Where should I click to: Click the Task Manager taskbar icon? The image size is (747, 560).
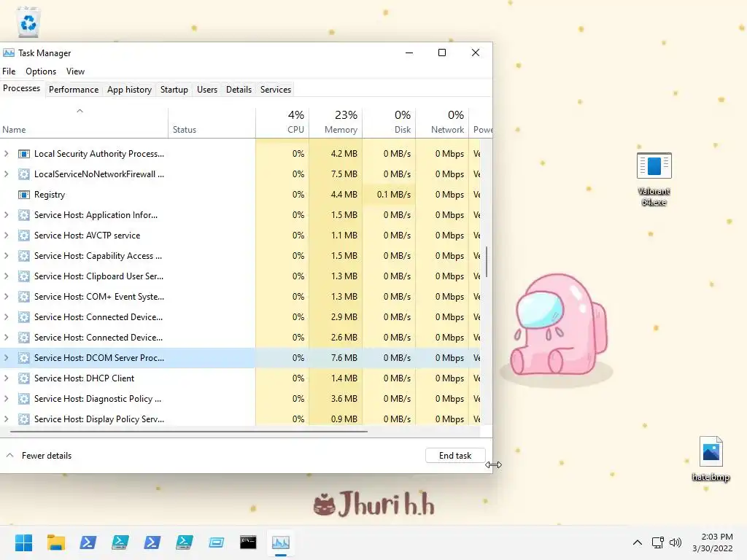(x=281, y=542)
